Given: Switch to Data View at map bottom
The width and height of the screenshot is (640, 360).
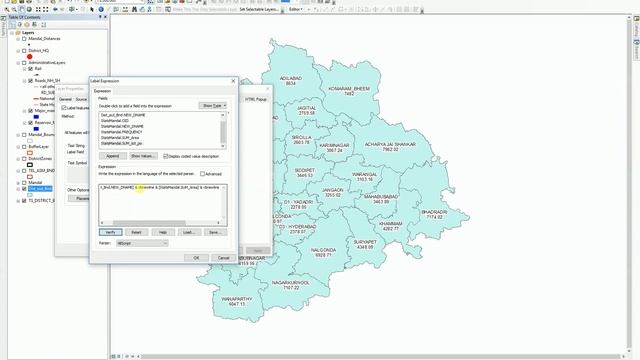Looking at the screenshot, I should (113, 356).
